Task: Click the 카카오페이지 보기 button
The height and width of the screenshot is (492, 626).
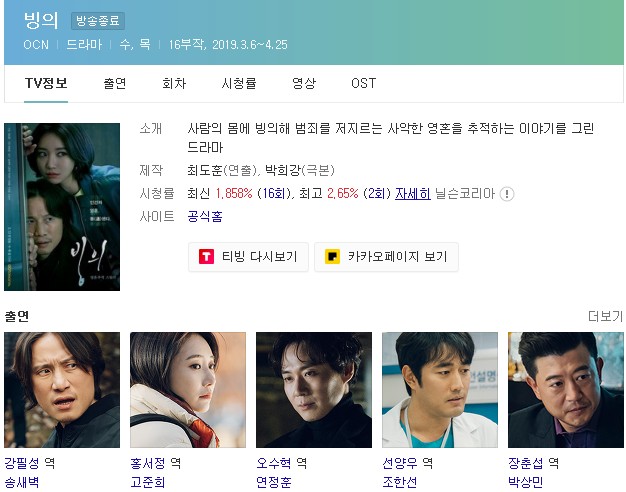Action: [x=386, y=257]
